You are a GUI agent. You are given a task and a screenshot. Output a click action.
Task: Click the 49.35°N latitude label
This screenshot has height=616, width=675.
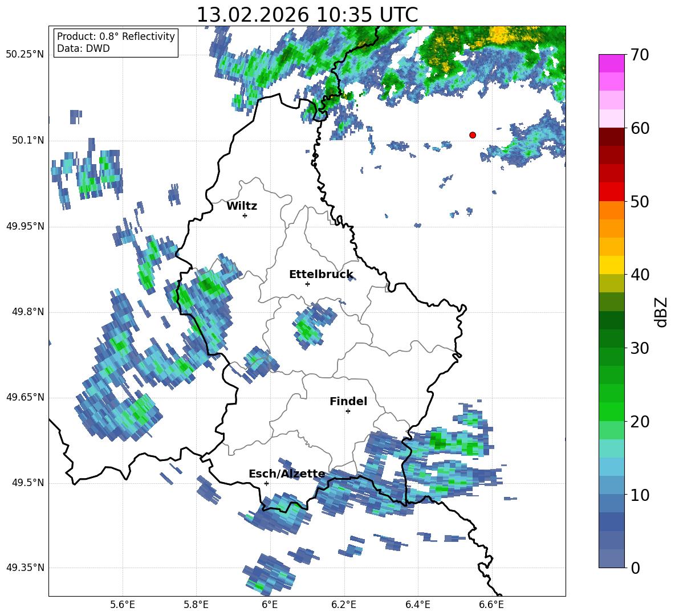pos(25,568)
